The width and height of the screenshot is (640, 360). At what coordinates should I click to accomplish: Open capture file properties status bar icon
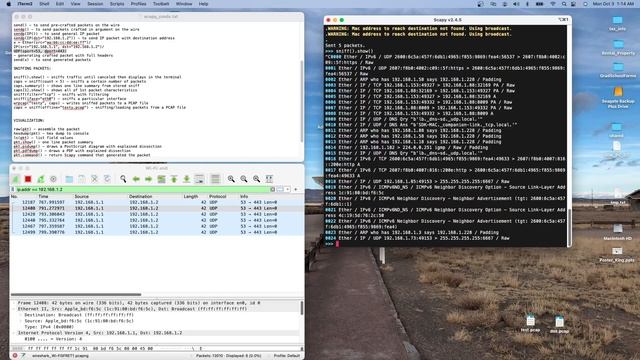pyautogui.click(x=23, y=356)
